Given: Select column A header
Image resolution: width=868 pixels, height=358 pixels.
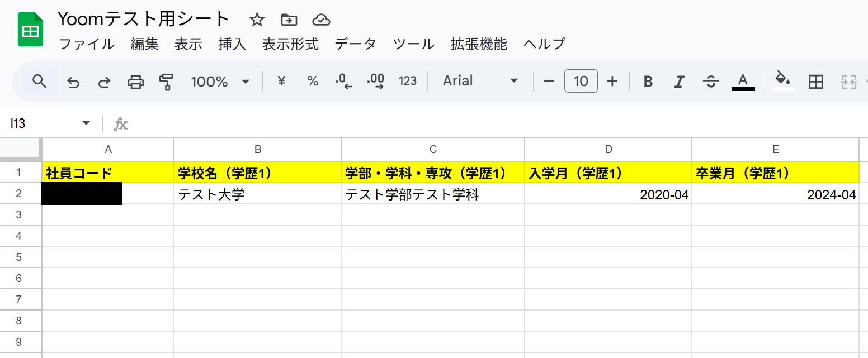Looking at the screenshot, I should click(108, 149).
